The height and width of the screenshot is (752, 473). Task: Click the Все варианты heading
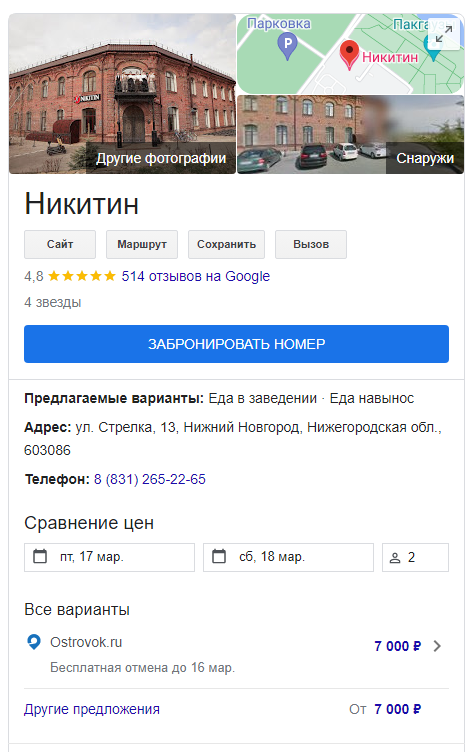click(77, 610)
